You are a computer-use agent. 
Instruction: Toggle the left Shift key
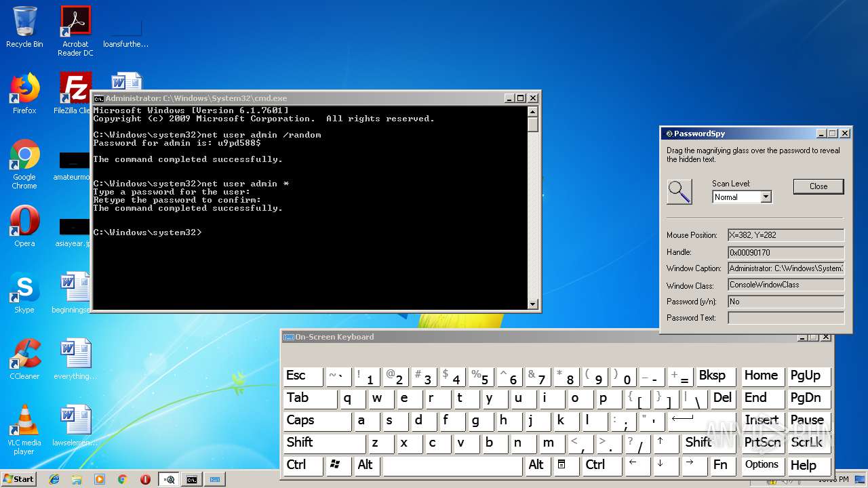[x=324, y=443]
